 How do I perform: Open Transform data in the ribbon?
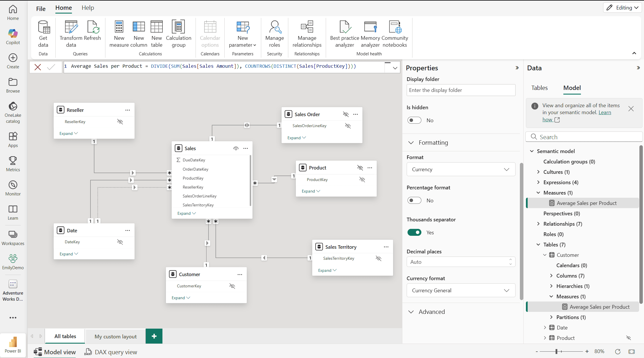point(71,34)
